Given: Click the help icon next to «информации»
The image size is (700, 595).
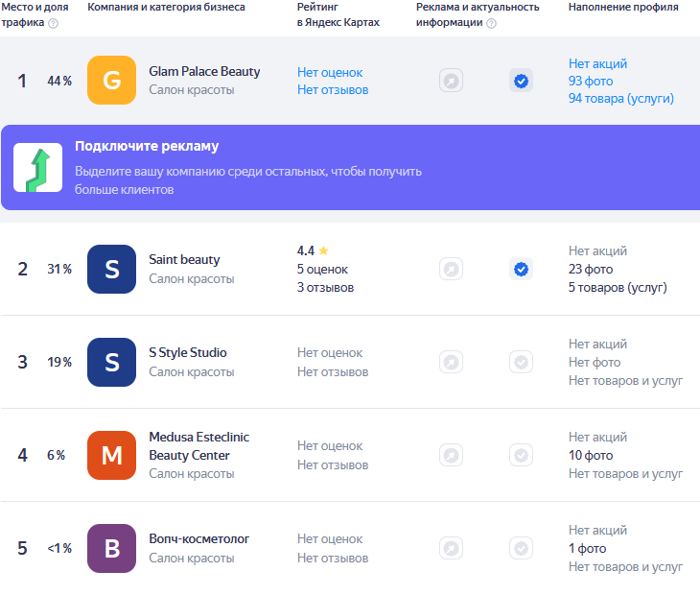Looking at the screenshot, I should pyautogui.click(x=491, y=23).
